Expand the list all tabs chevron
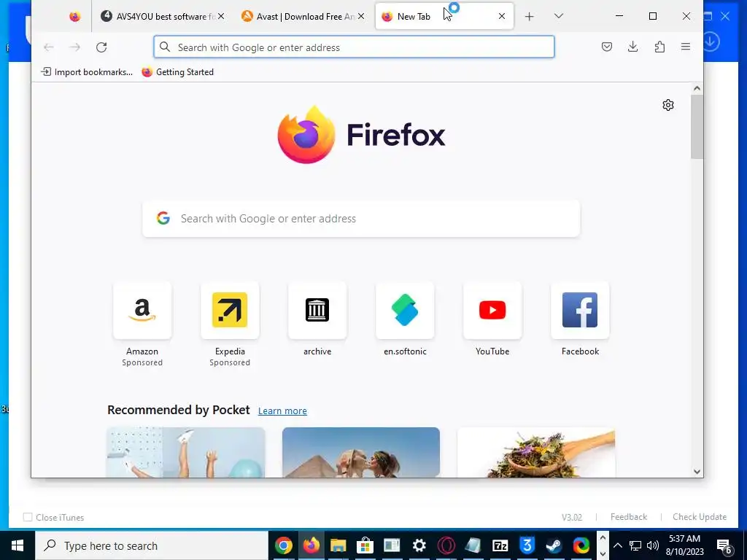This screenshot has width=747, height=560. (x=559, y=16)
